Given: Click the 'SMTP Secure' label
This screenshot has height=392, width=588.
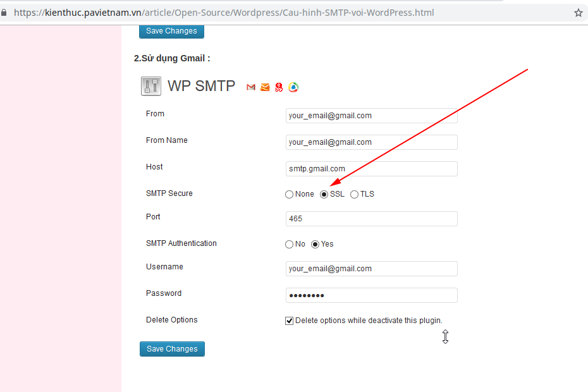Looking at the screenshot, I should (169, 193).
